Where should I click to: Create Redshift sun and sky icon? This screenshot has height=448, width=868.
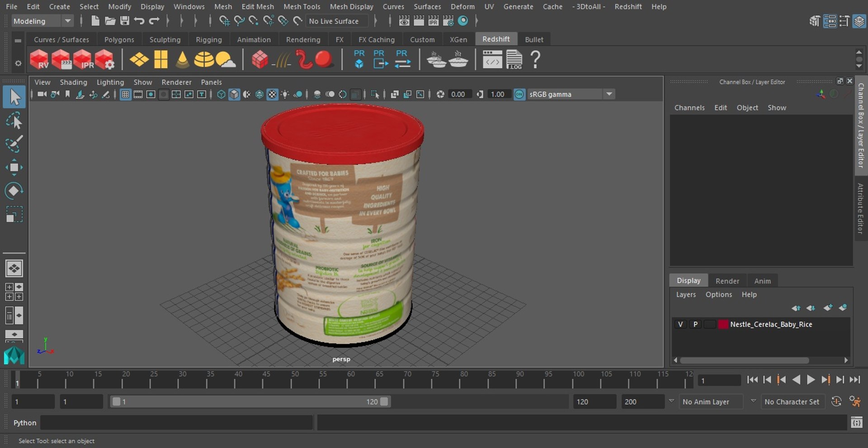(226, 59)
